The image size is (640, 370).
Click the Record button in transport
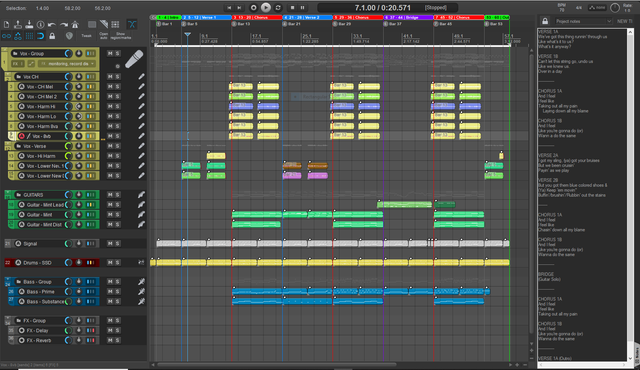pyautogui.click(x=253, y=7)
